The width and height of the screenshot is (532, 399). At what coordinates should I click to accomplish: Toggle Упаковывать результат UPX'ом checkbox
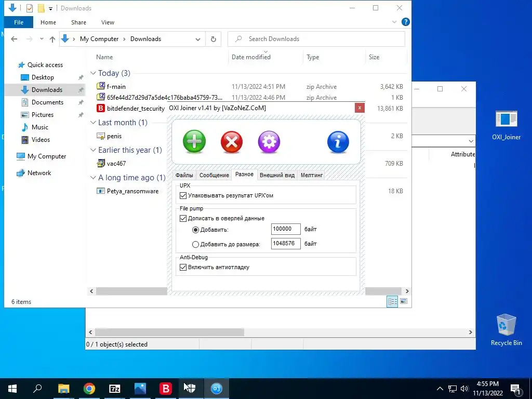click(x=183, y=195)
